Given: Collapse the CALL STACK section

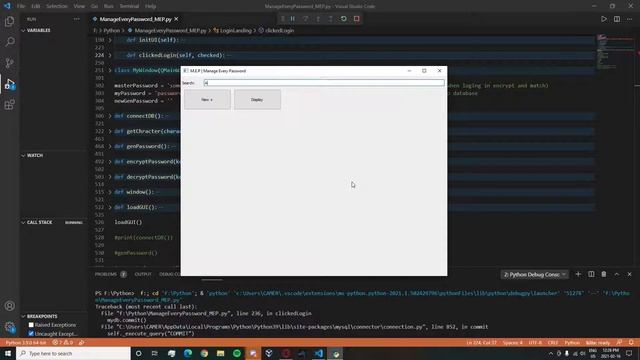Looking at the screenshot, I should click(23, 222).
